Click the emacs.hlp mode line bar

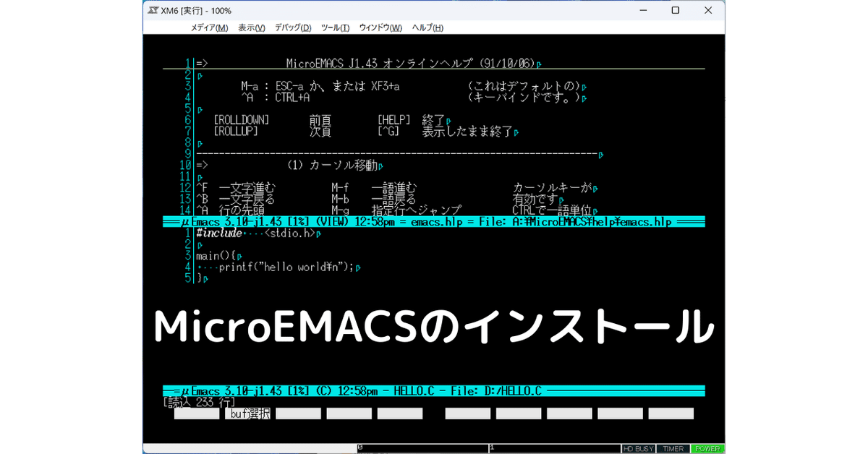click(434, 222)
